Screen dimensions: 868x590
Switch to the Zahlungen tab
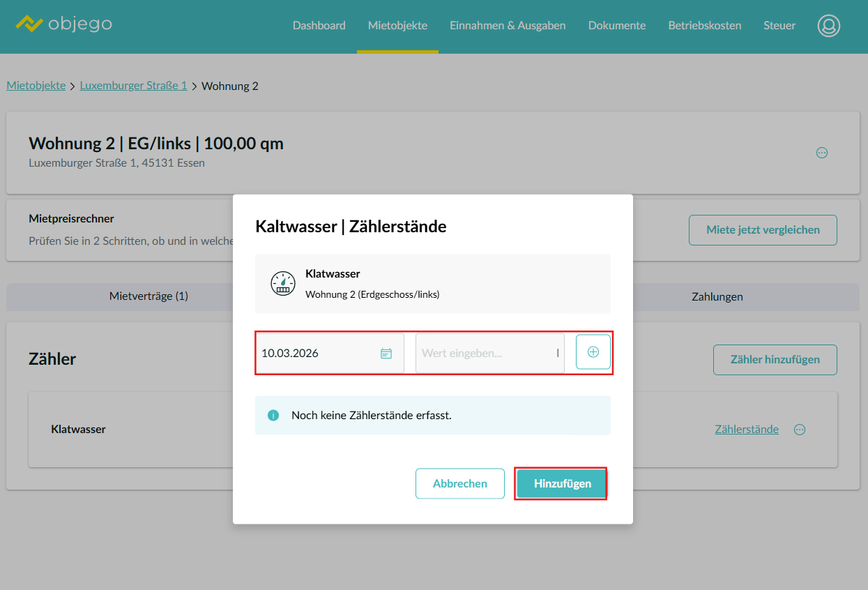[x=717, y=297]
